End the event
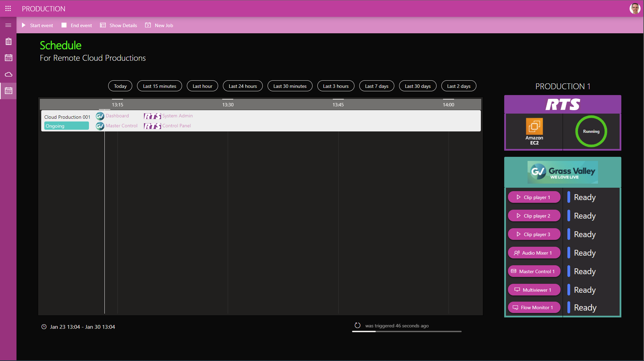 pos(77,25)
